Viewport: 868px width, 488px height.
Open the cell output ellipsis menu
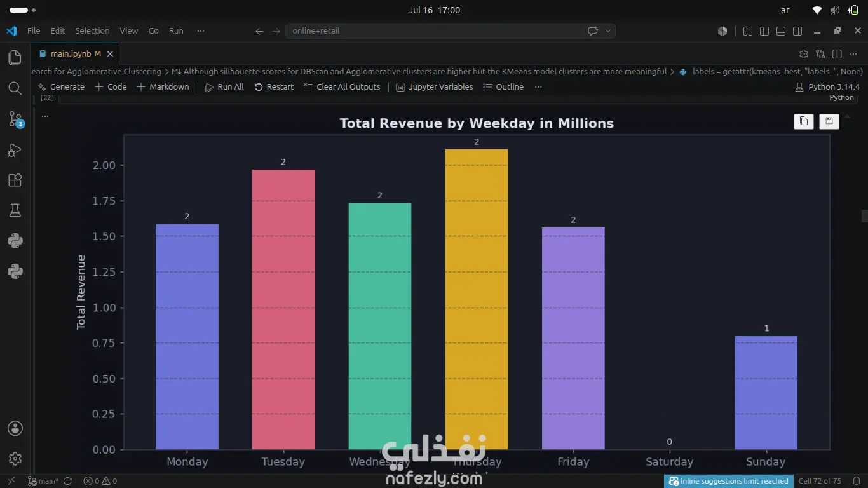click(x=45, y=116)
